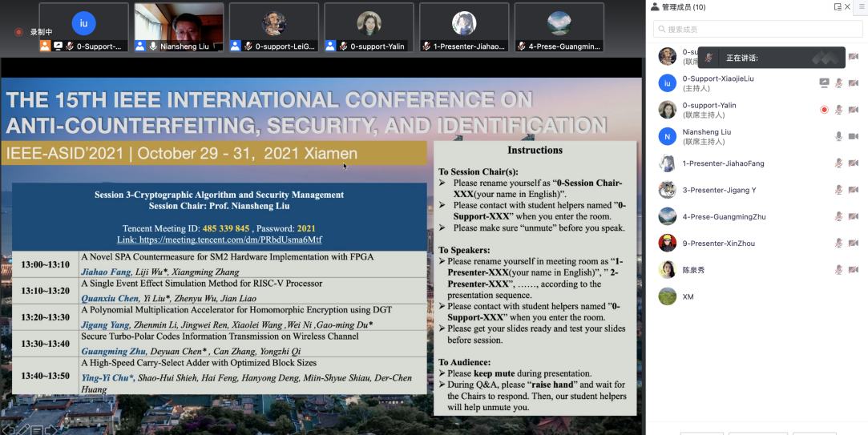Image resolution: width=868 pixels, height=435 pixels.
Task: Click muted mic icon for 1-Presenter-JiahaoFang
Action: pyautogui.click(x=838, y=163)
